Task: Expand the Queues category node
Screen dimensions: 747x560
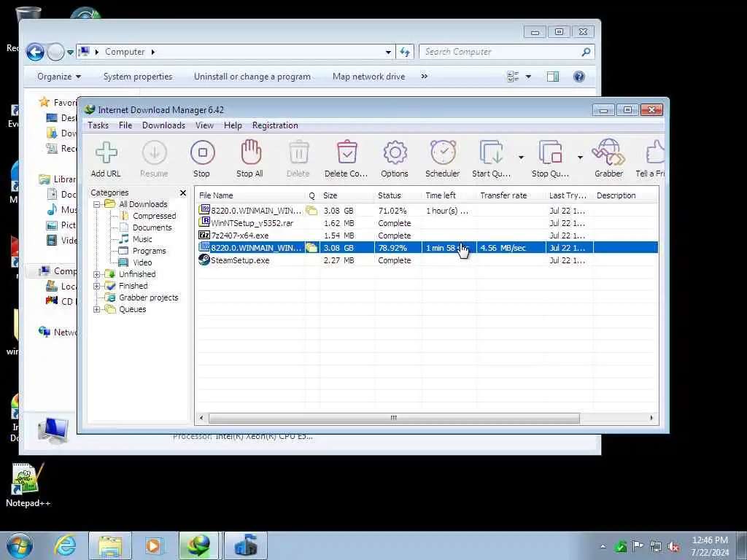Action: click(x=97, y=309)
